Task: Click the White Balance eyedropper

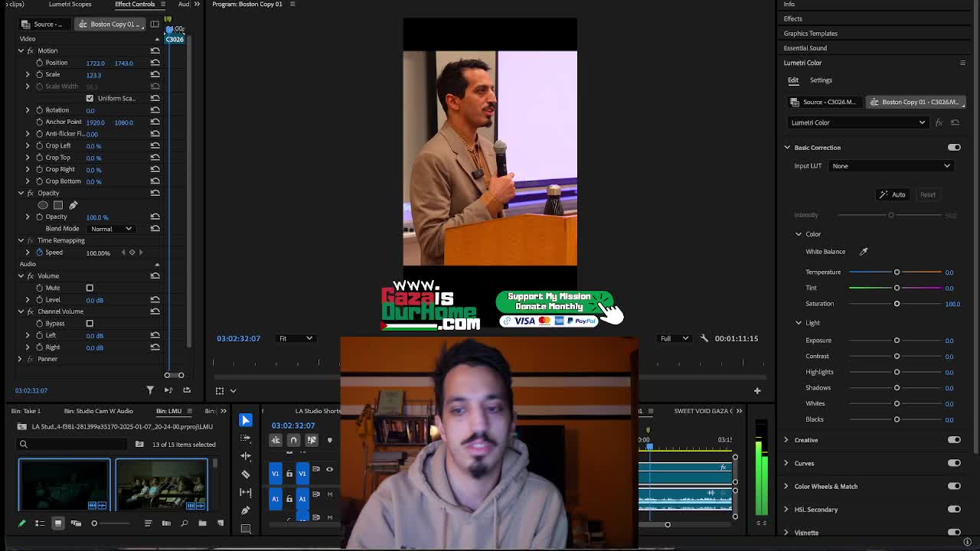Action: (x=863, y=252)
